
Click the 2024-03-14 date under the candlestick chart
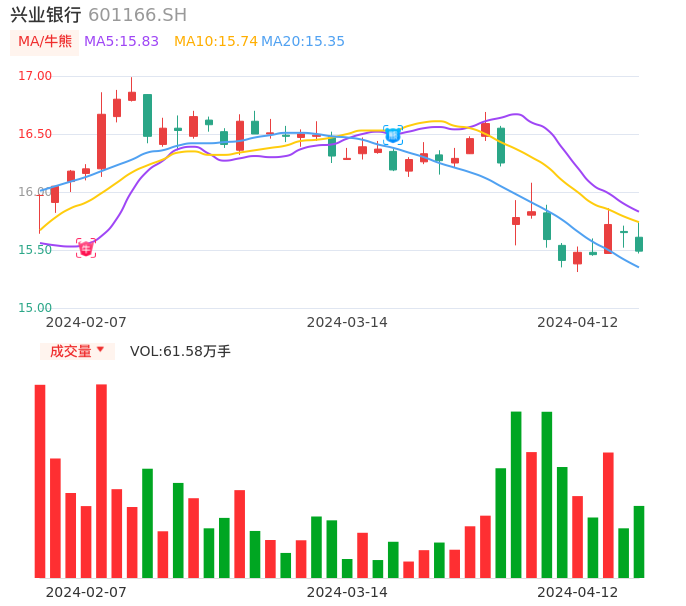point(347,322)
